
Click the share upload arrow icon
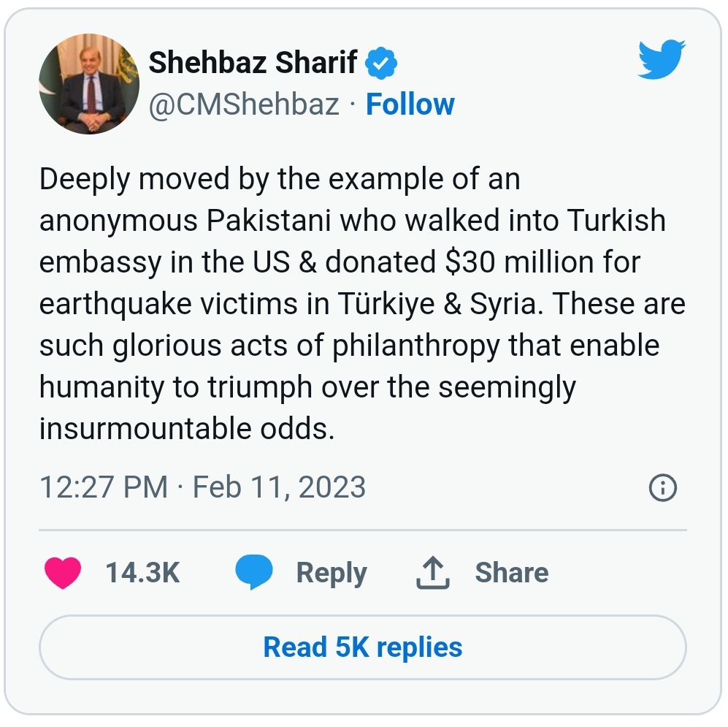click(x=432, y=573)
